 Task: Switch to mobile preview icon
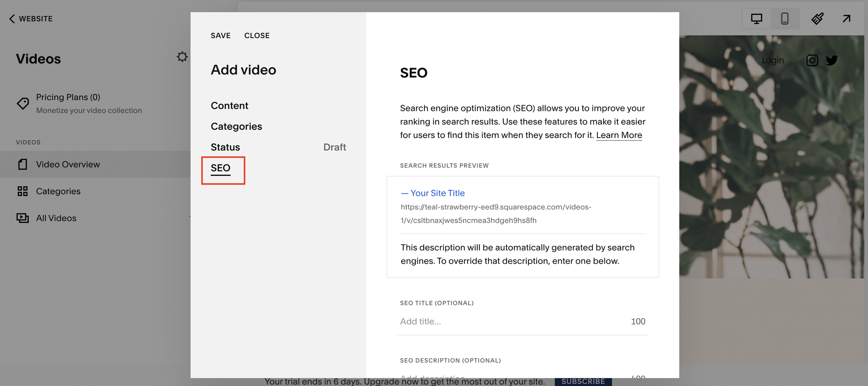[785, 19]
